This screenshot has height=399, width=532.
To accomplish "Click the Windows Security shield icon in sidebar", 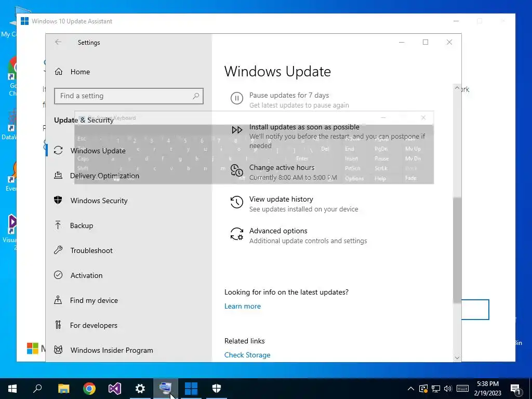I will [58, 200].
